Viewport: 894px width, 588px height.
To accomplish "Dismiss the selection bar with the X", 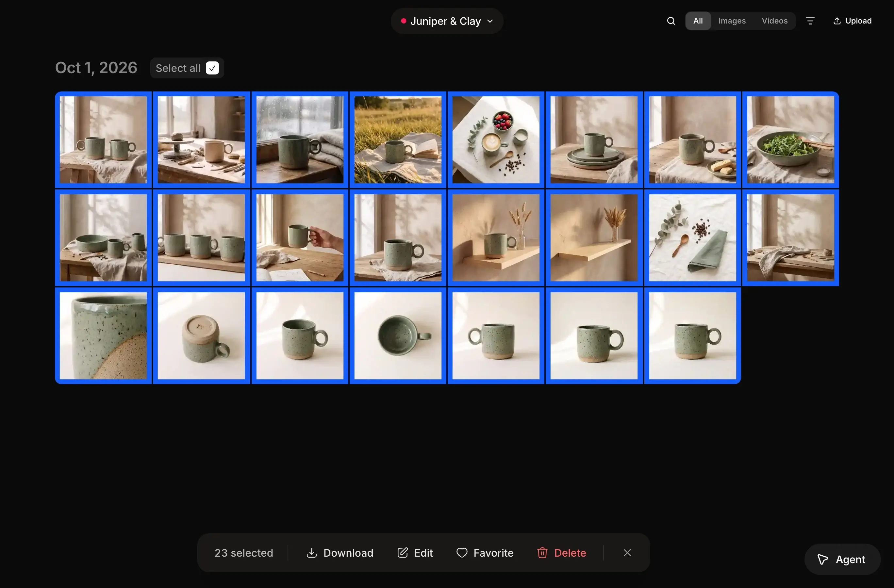I will pos(627,553).
